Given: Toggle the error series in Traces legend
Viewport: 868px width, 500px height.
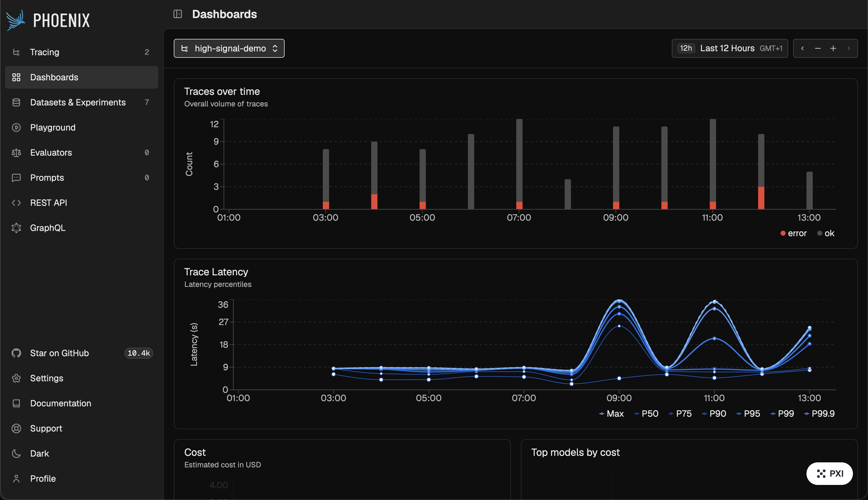Looking at the screenshot, I should 793,233.
